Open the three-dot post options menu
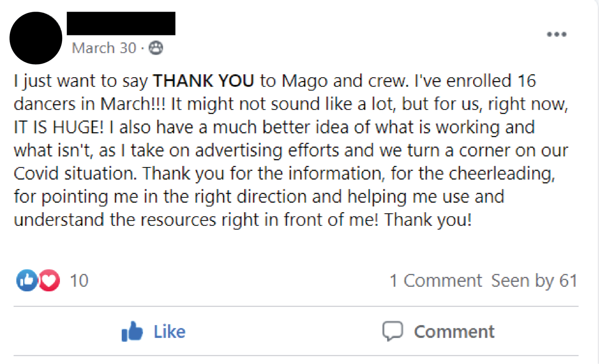 (557, 34)
